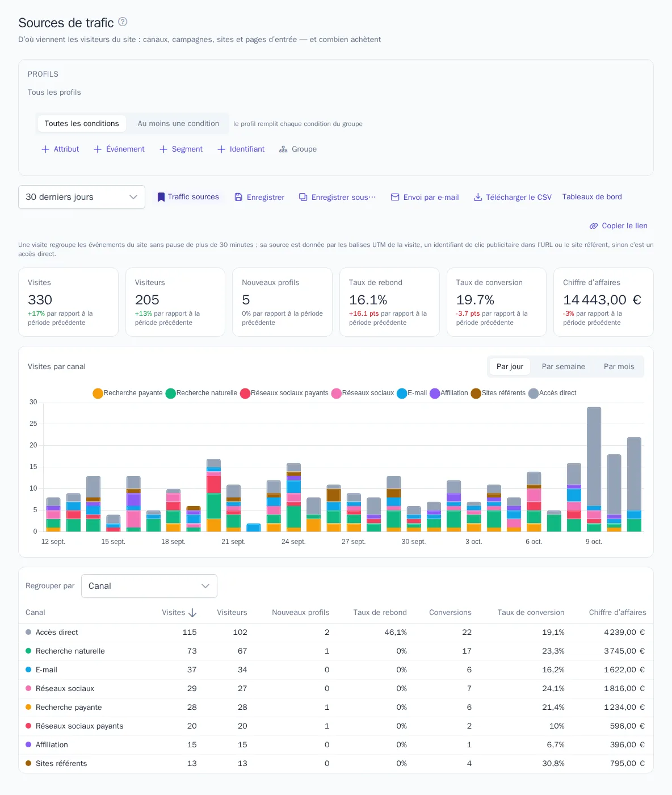Image resolution: width=672 pixels, height=795 pixels.
Task: Expand the Regrouper par Canal dropdown
Action: [x=149, y=586]
